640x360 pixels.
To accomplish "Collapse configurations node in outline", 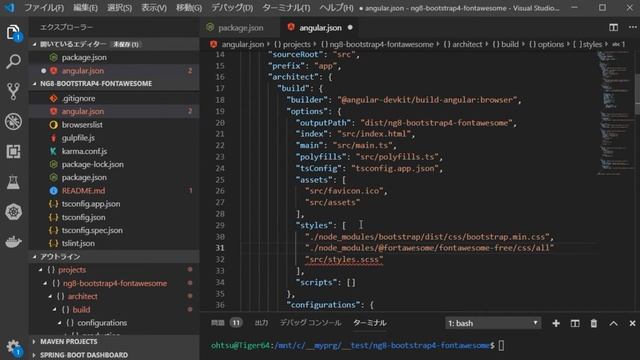I will coord(60,323).
